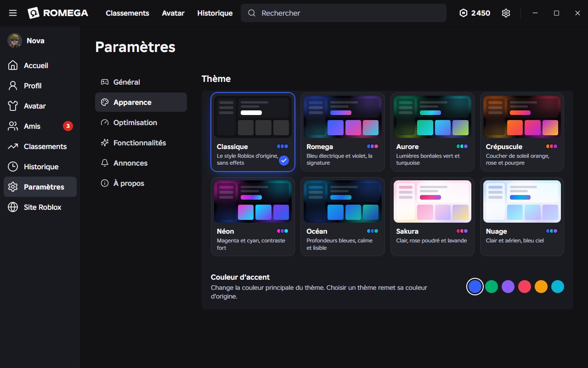The height and width of the screenshot is (368, 588).
Task: Click the Rechercher search field
Action: [x=344, y=13]
